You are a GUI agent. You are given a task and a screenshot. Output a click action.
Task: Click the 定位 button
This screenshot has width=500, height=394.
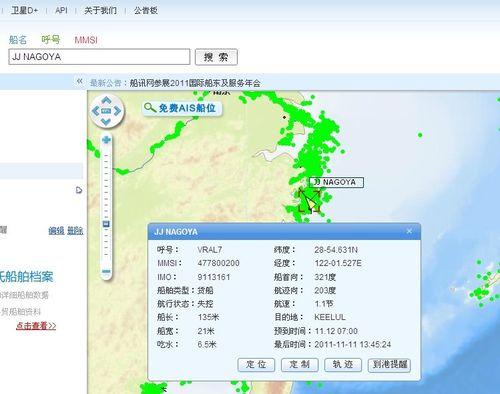[256, 365]
